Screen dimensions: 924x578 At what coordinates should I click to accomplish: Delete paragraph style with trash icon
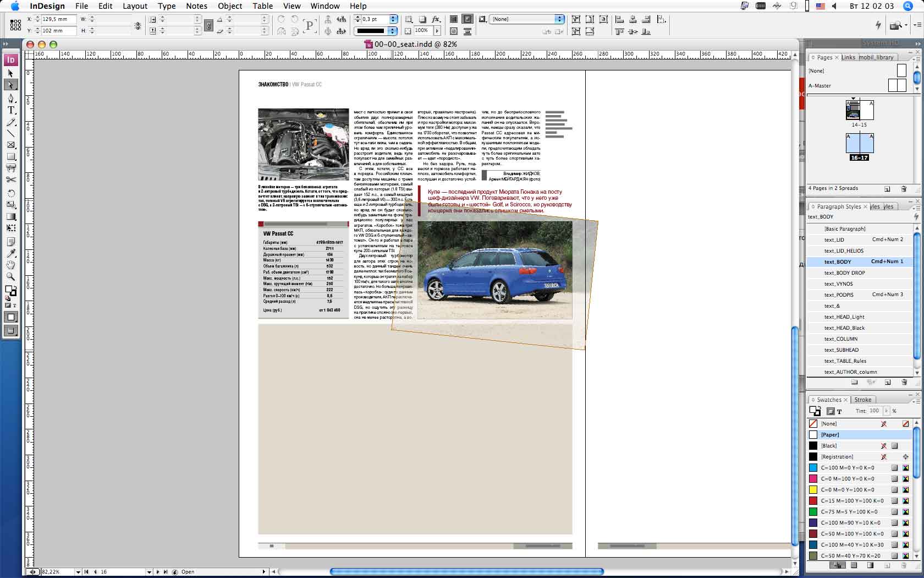(x=904, y=382)
